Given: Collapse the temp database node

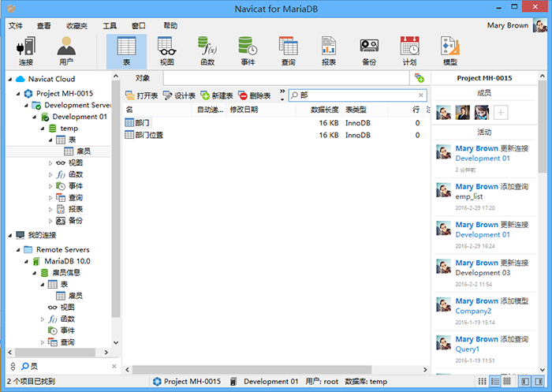Looking at the screenshot, I should pyautogui.click(x=43, y=129).
